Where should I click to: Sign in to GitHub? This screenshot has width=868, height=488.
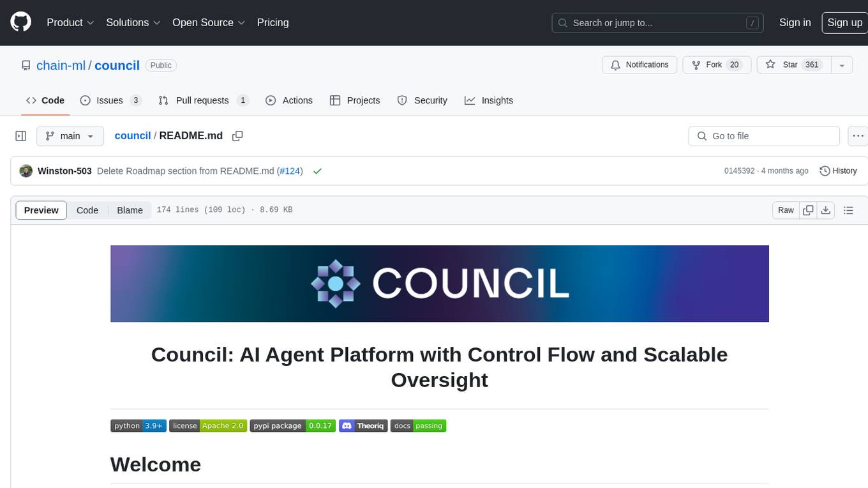(x=795, y=22)
